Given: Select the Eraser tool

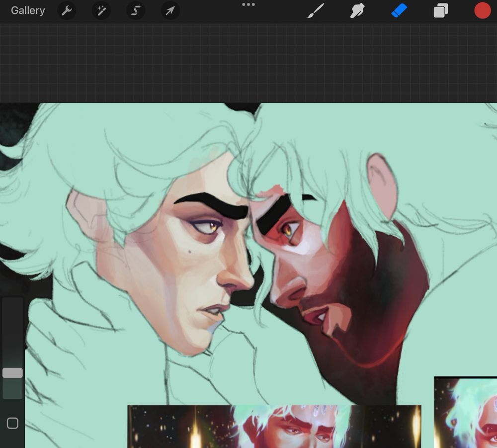Looking at the screenshot, I should [399, 10].
